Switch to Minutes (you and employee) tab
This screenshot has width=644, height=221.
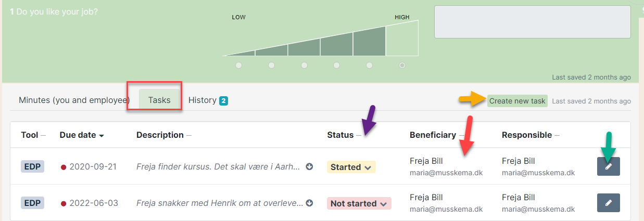(x=74, y=100)
